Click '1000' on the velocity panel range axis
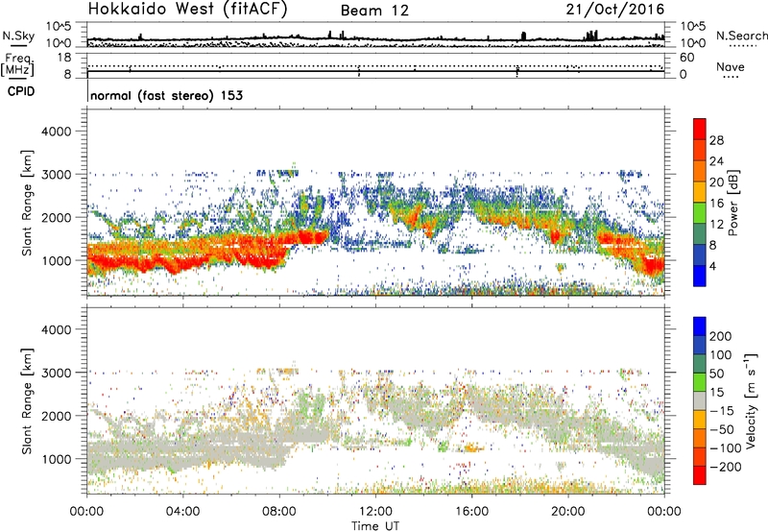 [x=57, y=459]
